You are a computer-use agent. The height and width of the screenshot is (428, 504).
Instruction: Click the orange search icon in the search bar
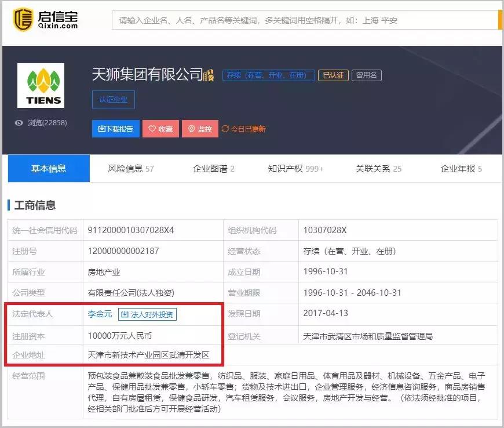(499, 20)
